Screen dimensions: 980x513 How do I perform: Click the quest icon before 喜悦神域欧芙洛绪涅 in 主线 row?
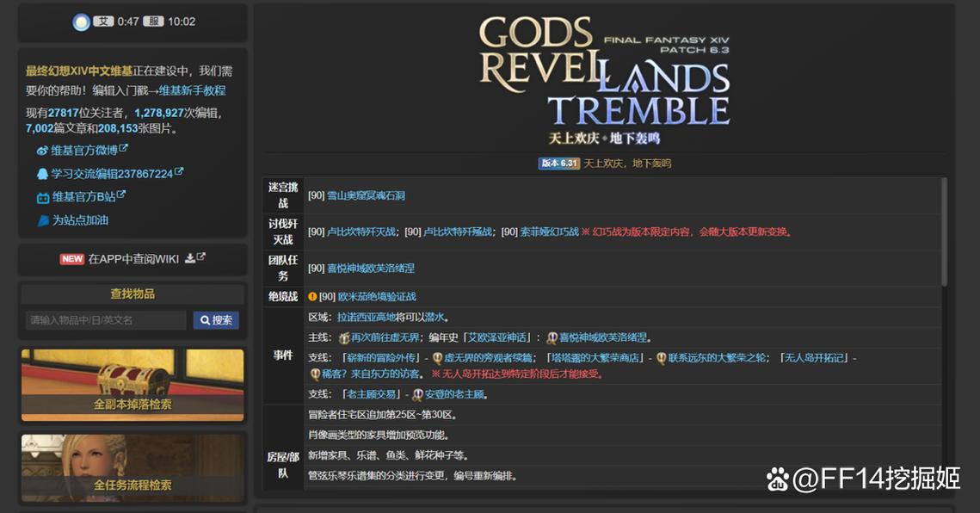[x=552, y=337]
